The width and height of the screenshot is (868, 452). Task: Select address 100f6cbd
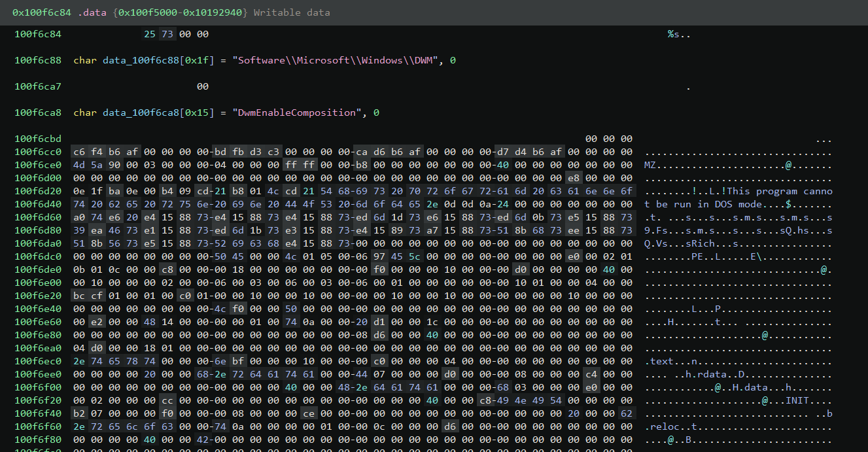coord(38,139)
